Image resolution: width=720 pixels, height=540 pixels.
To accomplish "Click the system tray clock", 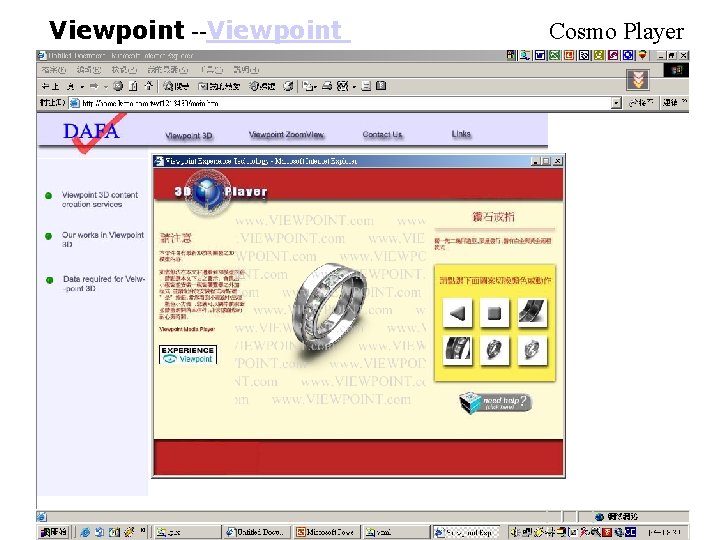I will pyautogui.click(x=664, y=532).
